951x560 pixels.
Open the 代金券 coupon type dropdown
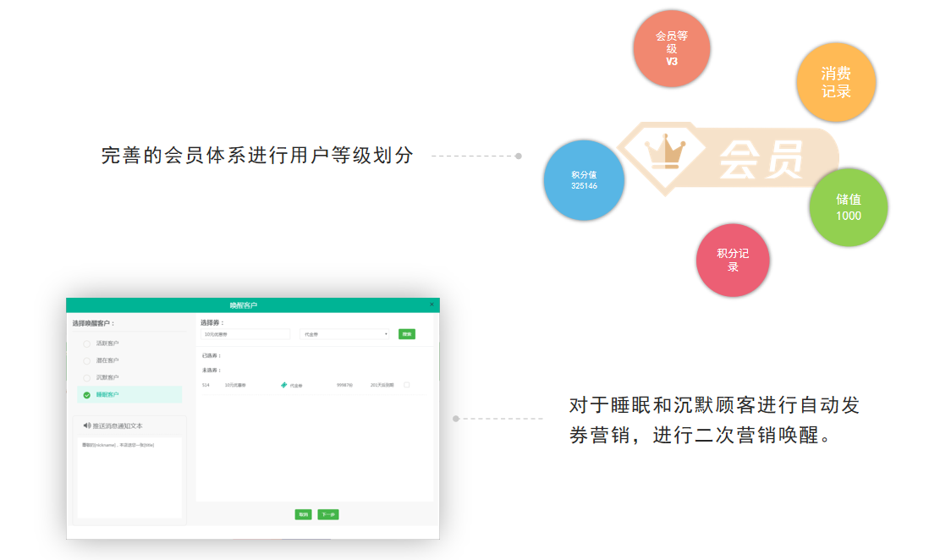pos(345,334)
